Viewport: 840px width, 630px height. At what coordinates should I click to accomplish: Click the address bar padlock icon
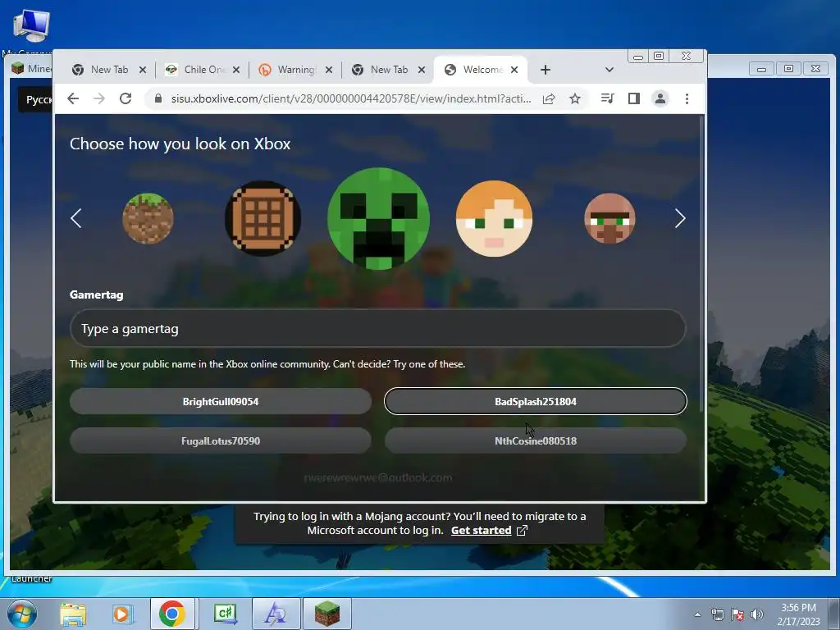[x=158, y=98]
